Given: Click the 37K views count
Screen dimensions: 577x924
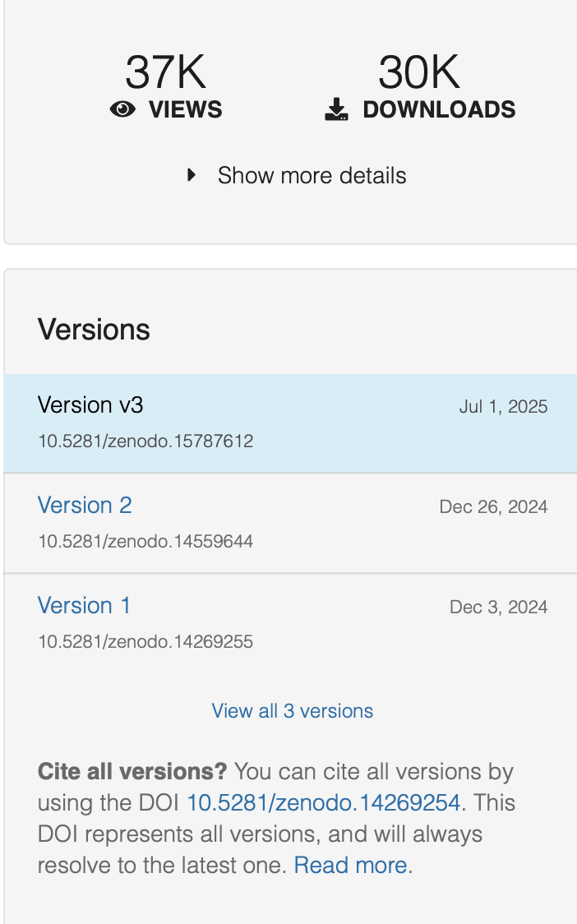Looking at the screenshot, I should (165, 72).
